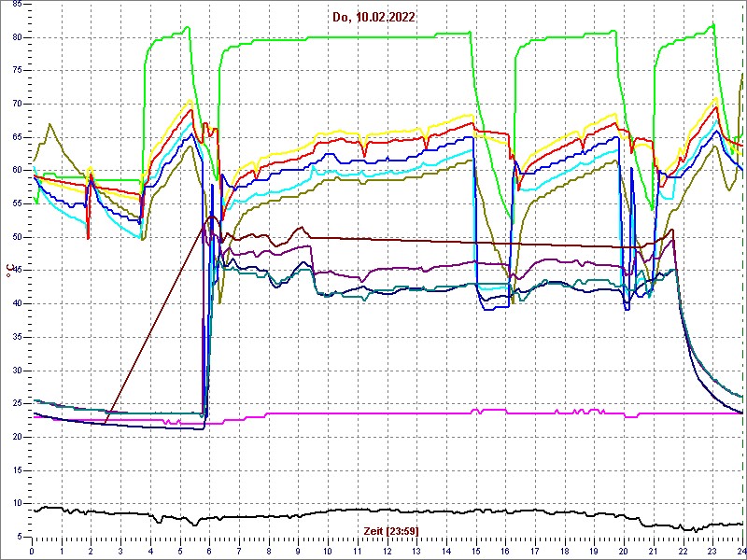Select the '35' temperature axis label
This screenshot has width=747, height=560.
pyautogui.click(x=17, y=337)
